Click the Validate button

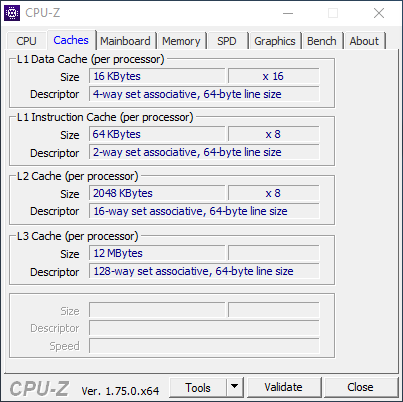[x=284, y=387]
